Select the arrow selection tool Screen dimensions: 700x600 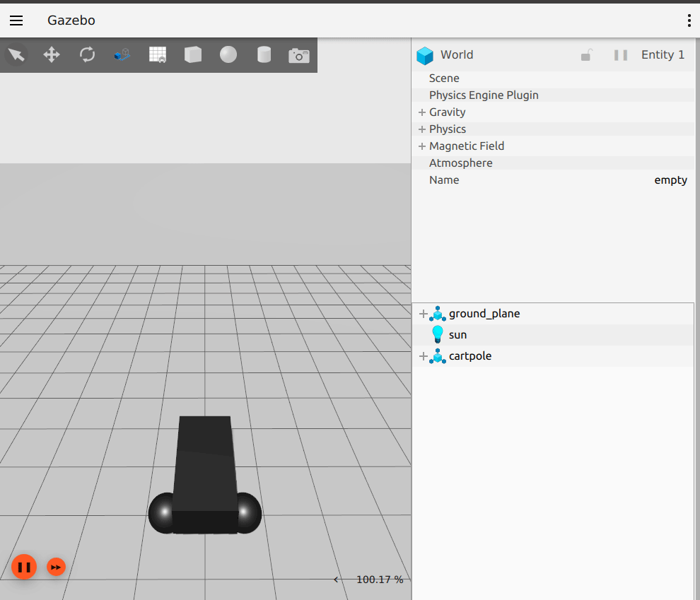point(16,54)
